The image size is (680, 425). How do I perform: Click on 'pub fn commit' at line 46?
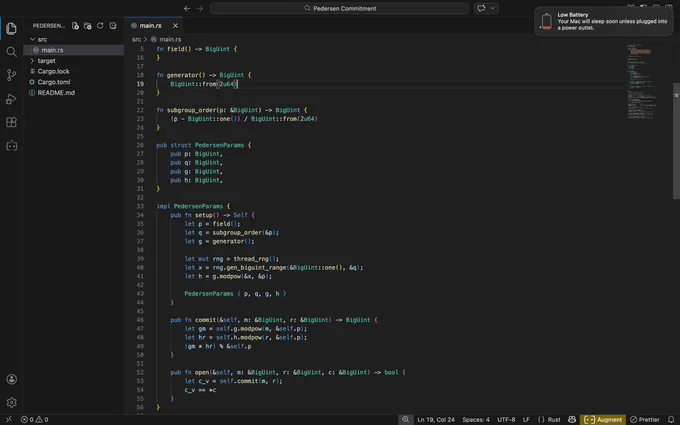click(195, 320)
